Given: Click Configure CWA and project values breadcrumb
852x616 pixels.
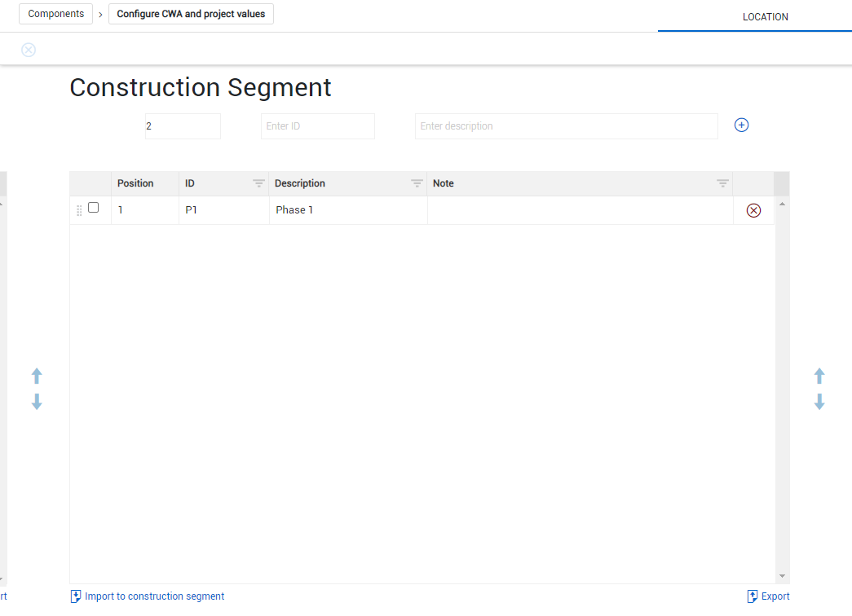Looking at the screenshot, I should point(191,14).
